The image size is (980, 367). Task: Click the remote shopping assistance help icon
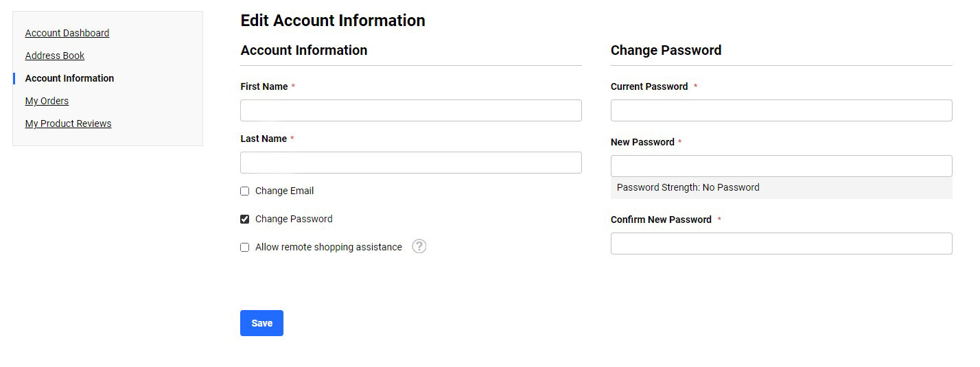pyautogui.click(x=419, y=246)
